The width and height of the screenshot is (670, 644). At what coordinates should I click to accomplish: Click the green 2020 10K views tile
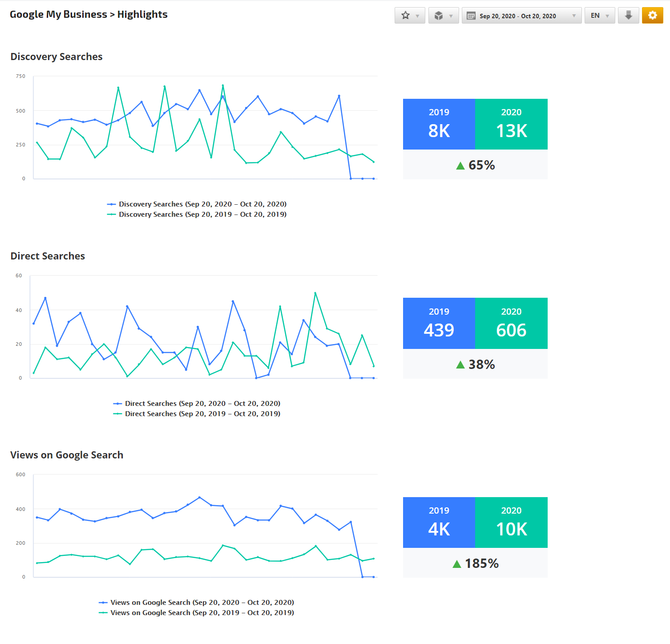click(511, 522)
